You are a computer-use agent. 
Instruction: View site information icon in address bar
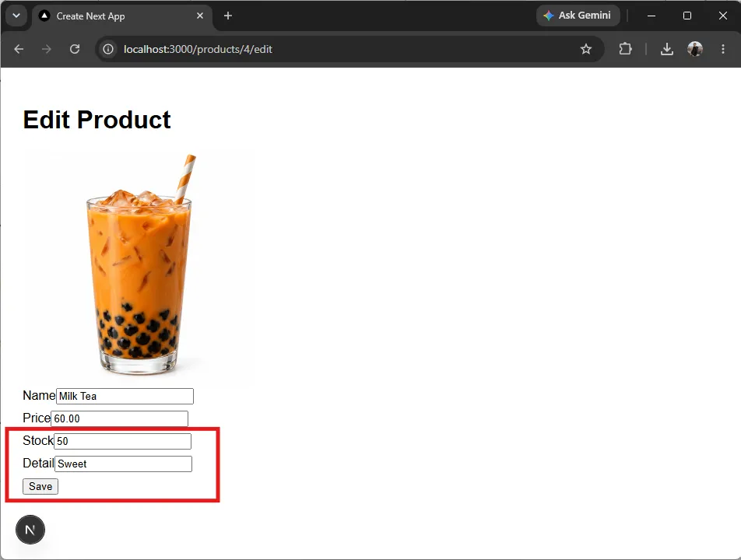coord(108,49)
